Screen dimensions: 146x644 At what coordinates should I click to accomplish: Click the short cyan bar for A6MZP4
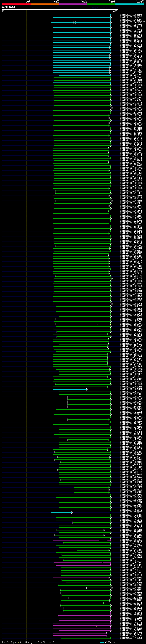pyautogui.click(x=70, y=389)
